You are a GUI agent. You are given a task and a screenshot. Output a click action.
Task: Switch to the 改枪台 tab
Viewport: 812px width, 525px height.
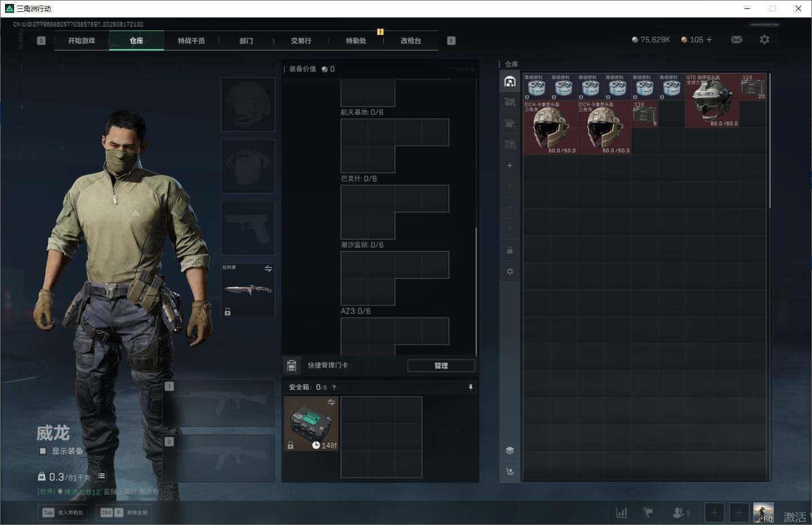(x=411, y=41)
